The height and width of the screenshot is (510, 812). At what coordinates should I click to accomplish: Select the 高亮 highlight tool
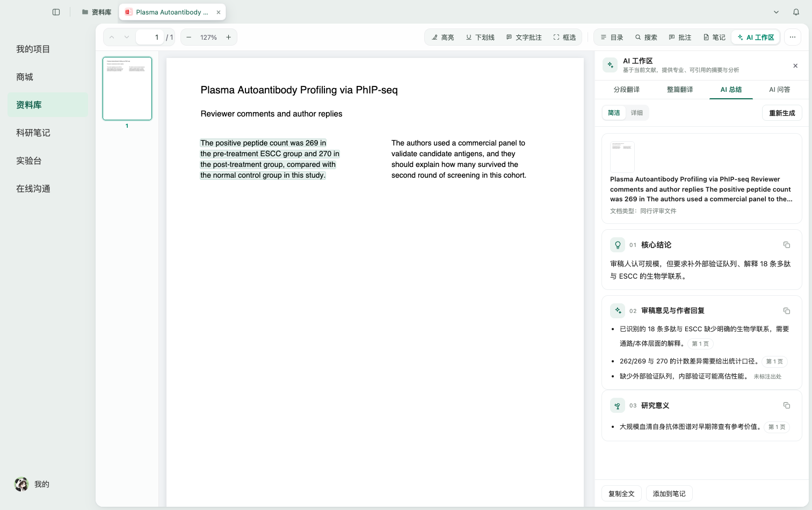coord(443,37)
